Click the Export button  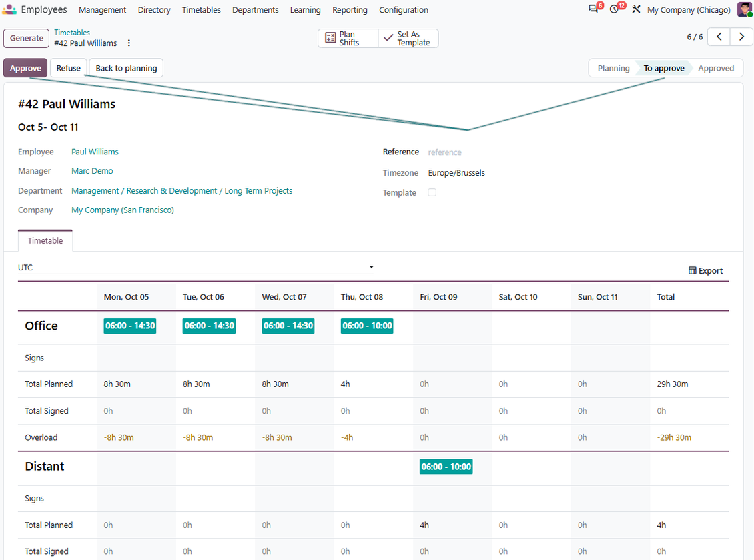point(705,270)
